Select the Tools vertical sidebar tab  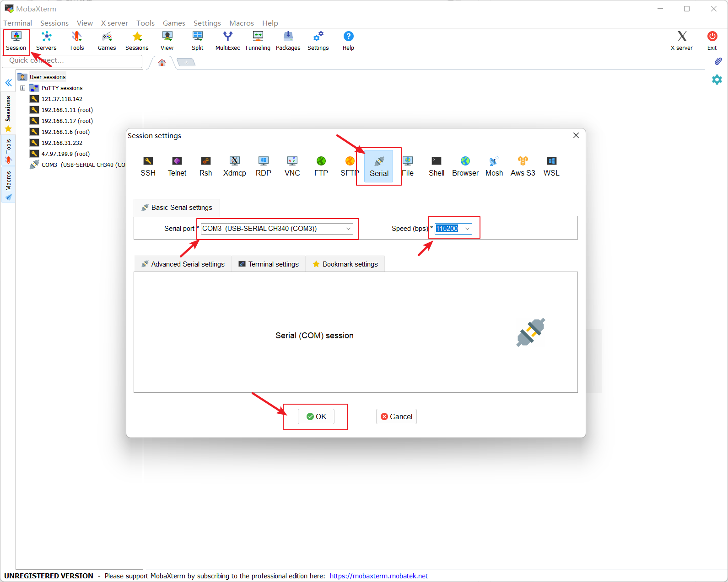pos(8,151)
